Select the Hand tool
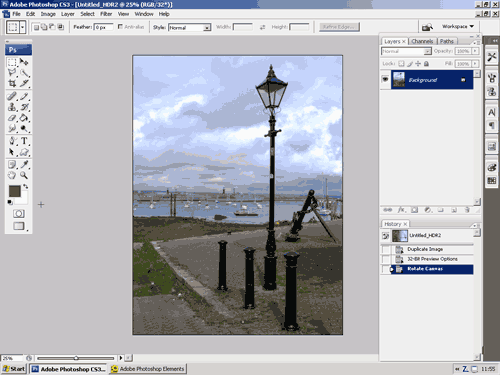 pyautogui.click(x=12, y=175)
